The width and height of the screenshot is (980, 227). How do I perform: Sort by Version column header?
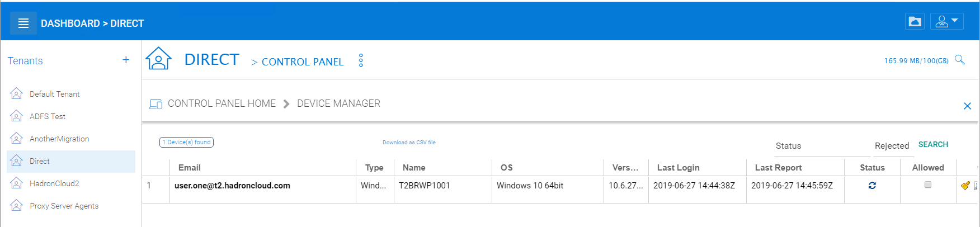coord(625,168)
